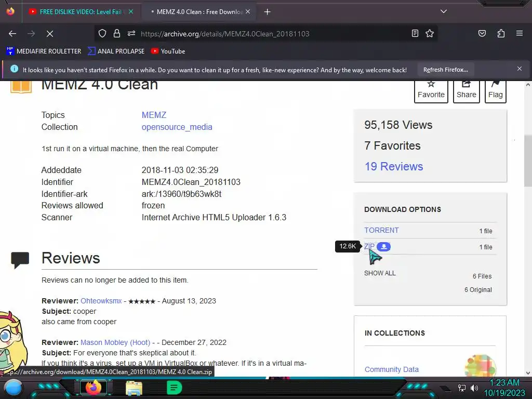532x399 pixels.
Task: Open the tracking protection shield icon
Action: pos(102,34)
